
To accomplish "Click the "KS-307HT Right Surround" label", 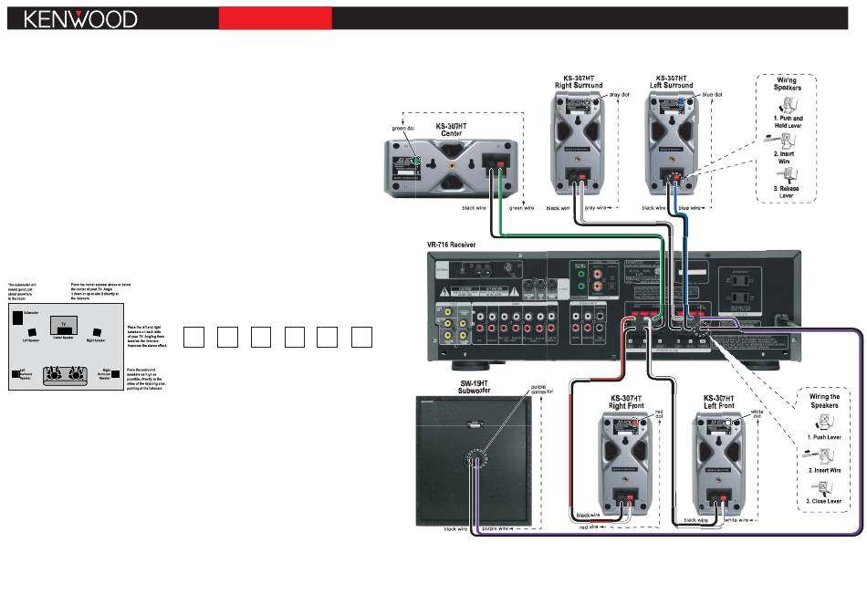I will (x=579, y=82).
